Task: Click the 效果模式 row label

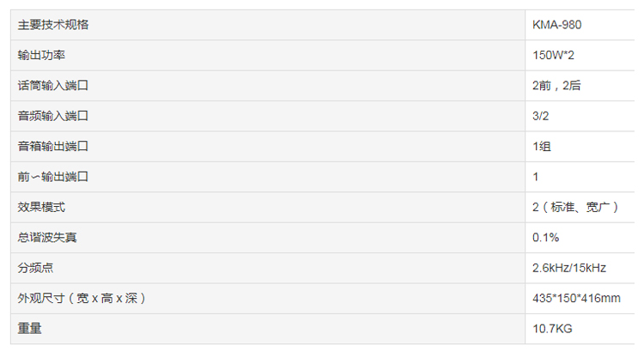Action: [x=41, y=207]
